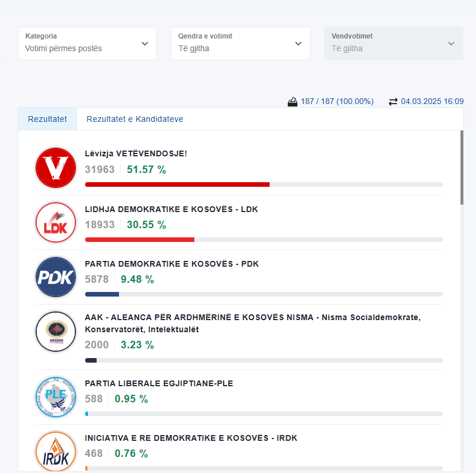The image size is (476, 473).
Task: Click the 3.23 % percentage
Action: 137,345
